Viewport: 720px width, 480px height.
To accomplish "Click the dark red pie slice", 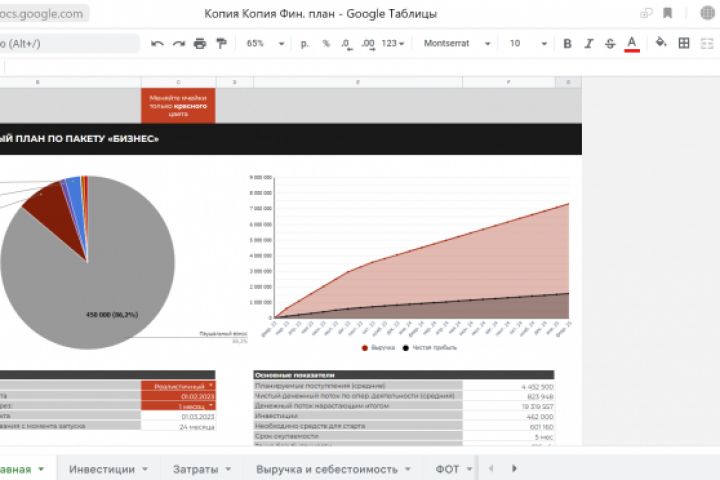I will 53,216.
